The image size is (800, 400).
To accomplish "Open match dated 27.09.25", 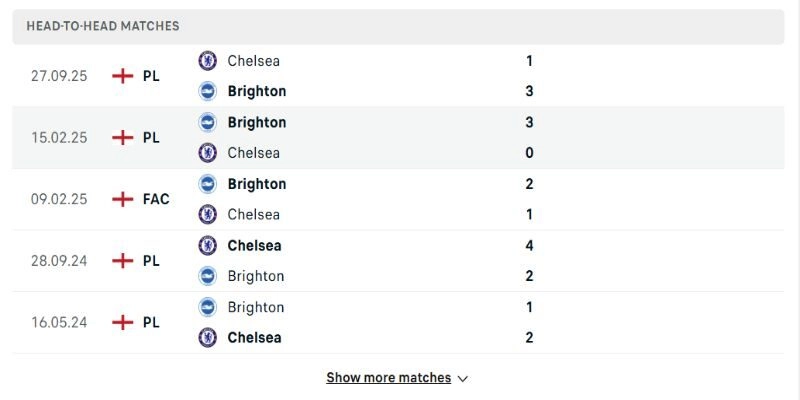I will pos(59,76).
